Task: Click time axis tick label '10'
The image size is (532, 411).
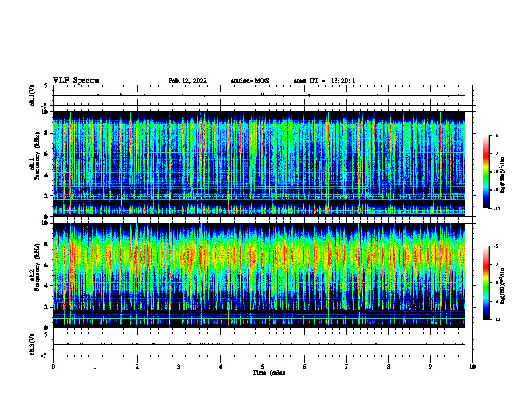Action: click(x=472, y=367)
